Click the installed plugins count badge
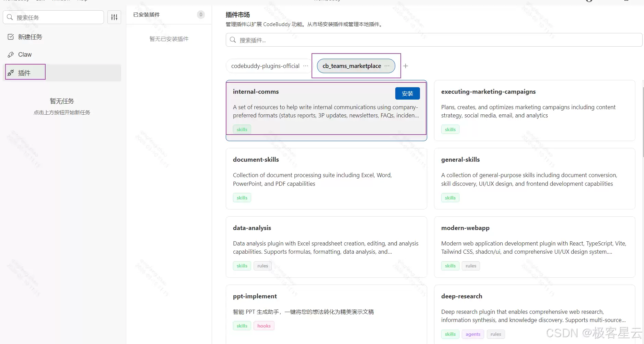 pos(201,14)
